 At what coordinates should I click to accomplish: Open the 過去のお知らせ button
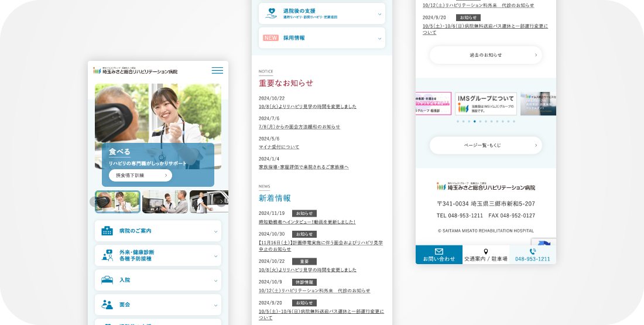(x=485, y=55)
